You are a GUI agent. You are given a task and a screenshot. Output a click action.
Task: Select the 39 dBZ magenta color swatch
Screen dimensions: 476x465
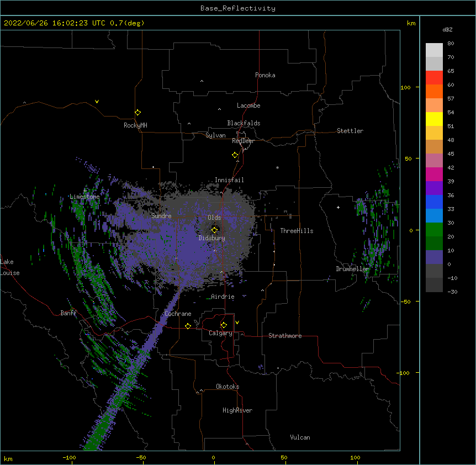click(x=434, y=174)
